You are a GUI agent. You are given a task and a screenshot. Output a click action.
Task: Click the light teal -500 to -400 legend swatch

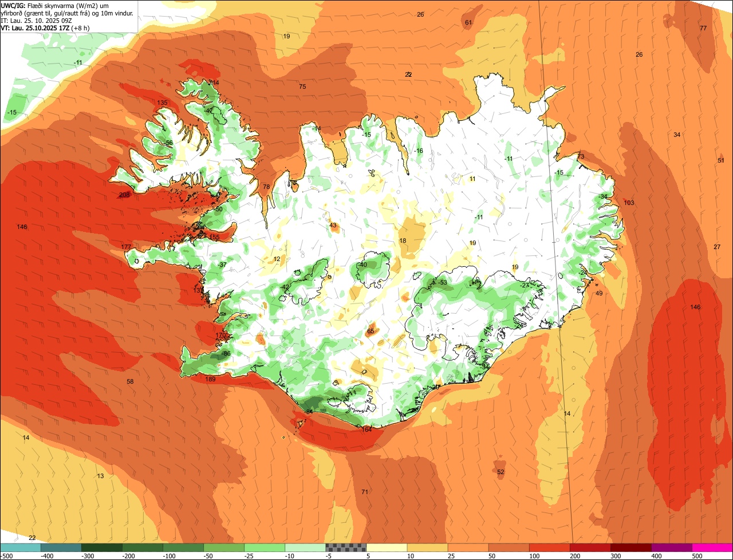(21, 547)
